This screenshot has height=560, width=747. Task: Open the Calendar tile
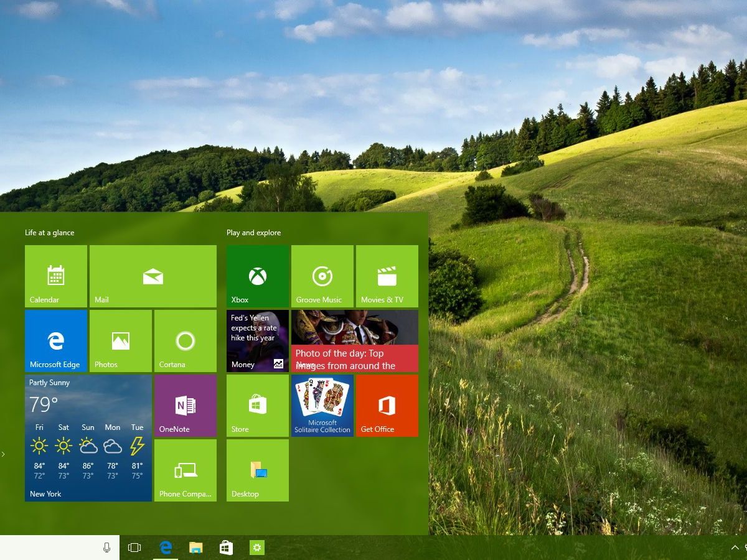pos(56,276)
